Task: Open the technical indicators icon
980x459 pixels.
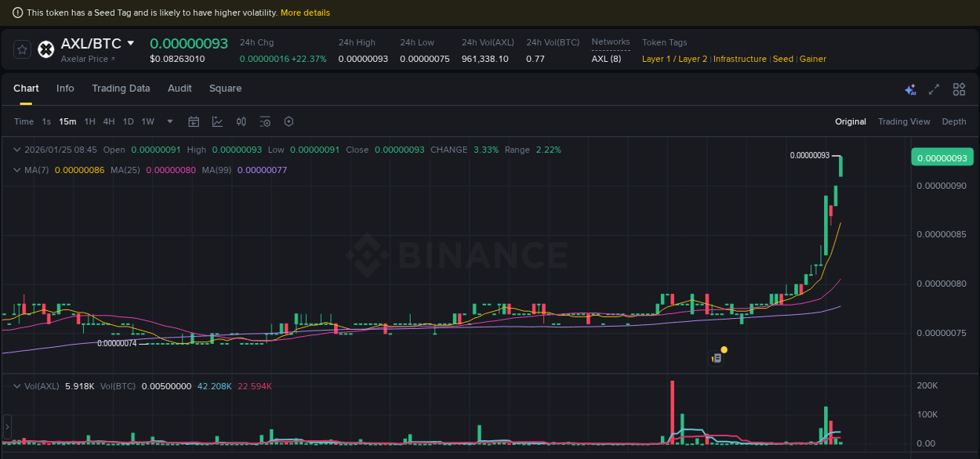Action: [x=217, y=121]
